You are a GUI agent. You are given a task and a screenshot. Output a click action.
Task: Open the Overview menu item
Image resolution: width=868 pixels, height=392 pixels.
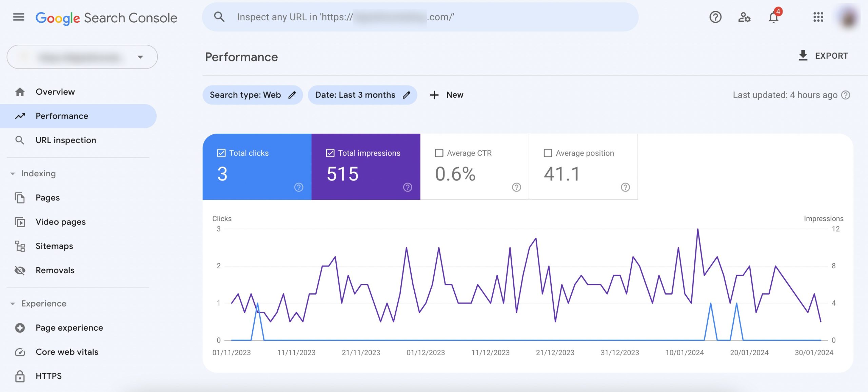point(55,91)
